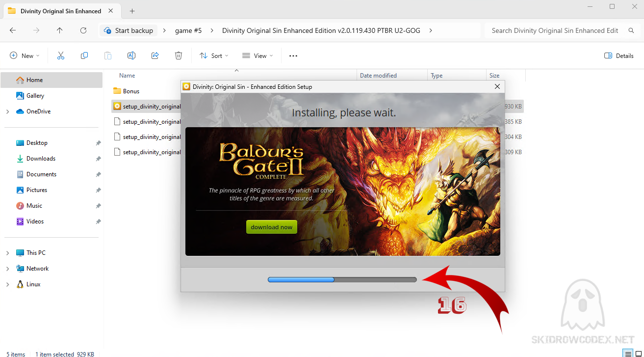The image size is (644, 357).
Task: Sort by Date modified column header
Action: point(378,76)
